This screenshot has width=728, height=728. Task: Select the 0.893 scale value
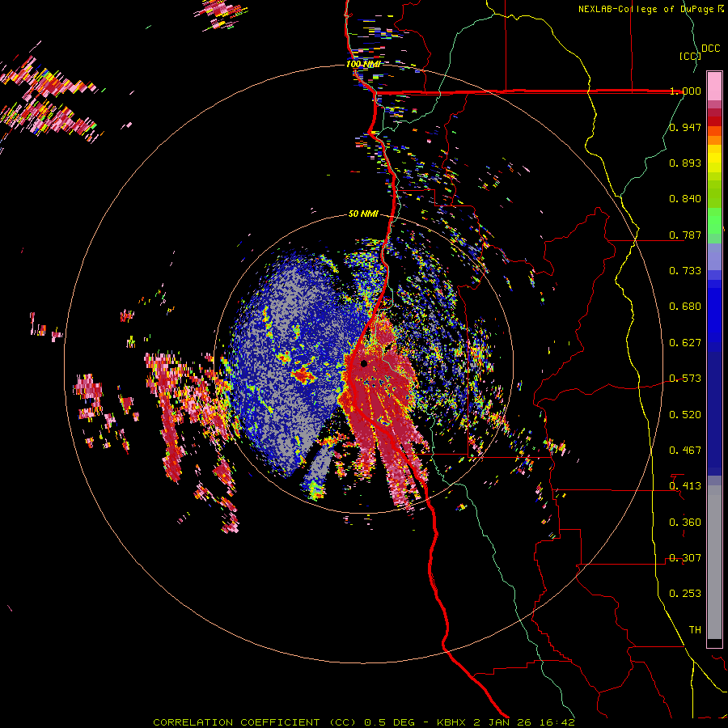[x=685, y=163]
